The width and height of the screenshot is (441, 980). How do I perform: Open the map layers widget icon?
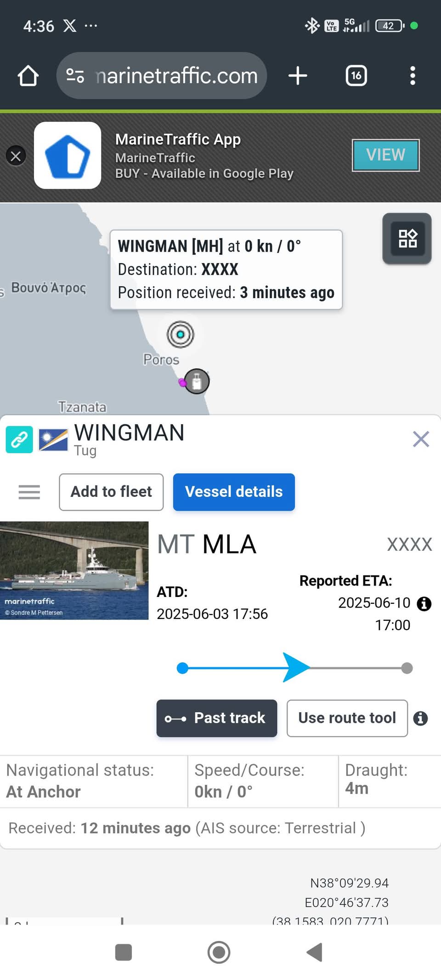(407, 238)
